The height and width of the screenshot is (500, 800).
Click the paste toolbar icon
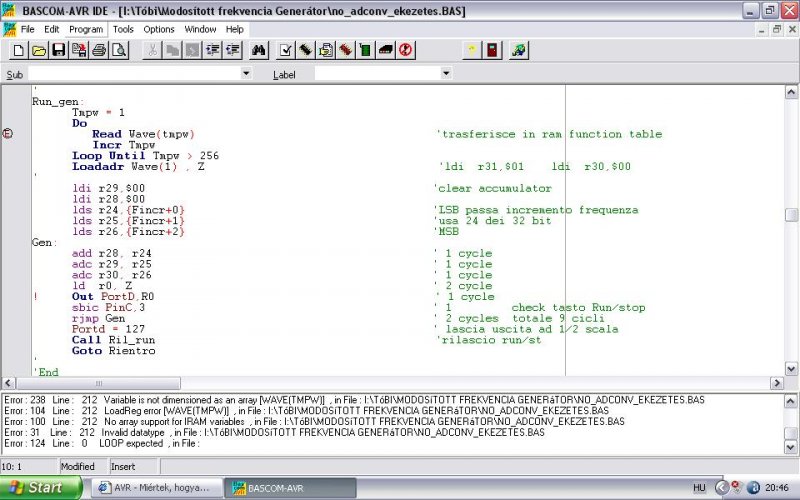point(192,50)
